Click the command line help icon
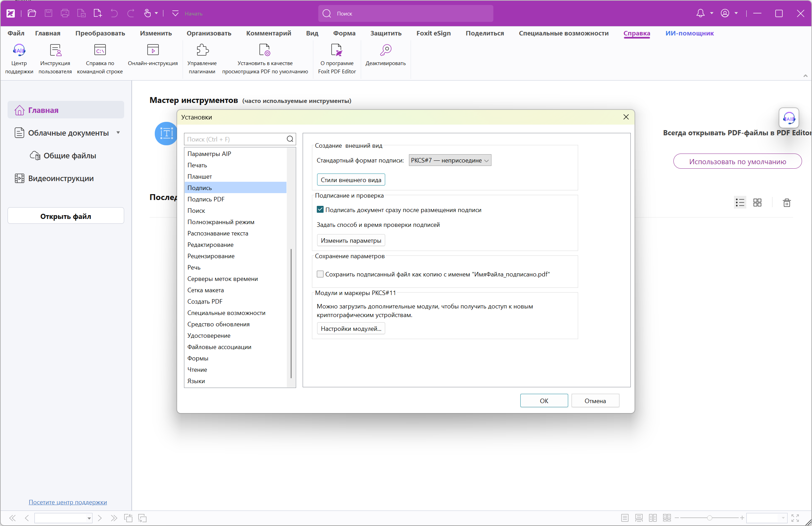 click(100, 50)
